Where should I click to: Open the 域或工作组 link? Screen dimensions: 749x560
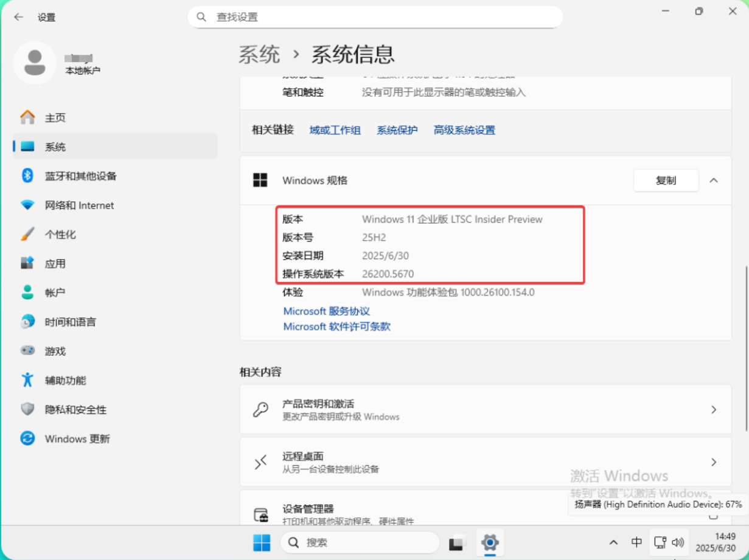(x=335, y=130)
